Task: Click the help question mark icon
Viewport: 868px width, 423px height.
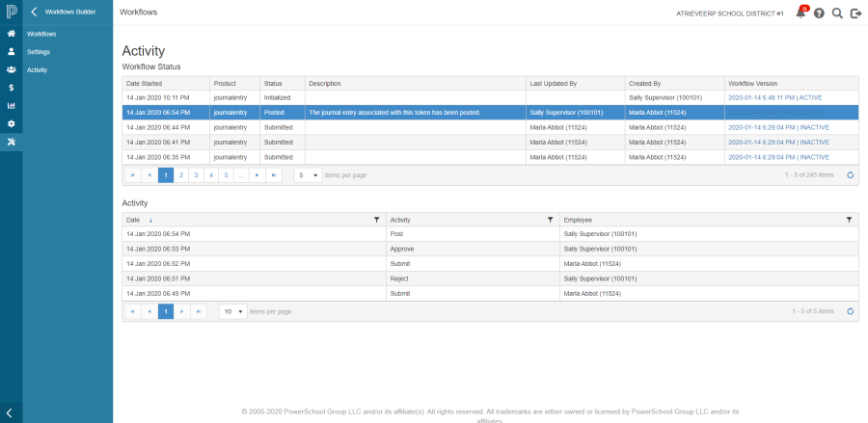Action: point(819,13)
